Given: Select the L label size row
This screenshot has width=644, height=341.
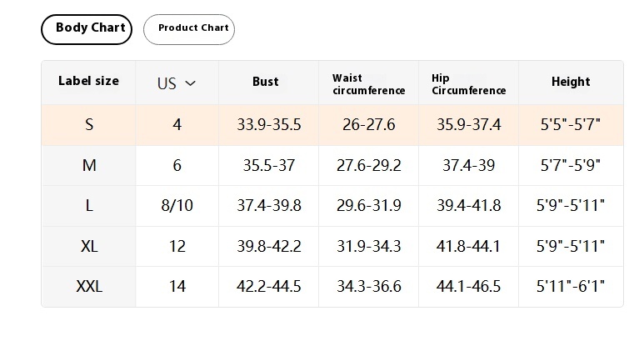Looking at the screenshot, I should pos(332,205).
